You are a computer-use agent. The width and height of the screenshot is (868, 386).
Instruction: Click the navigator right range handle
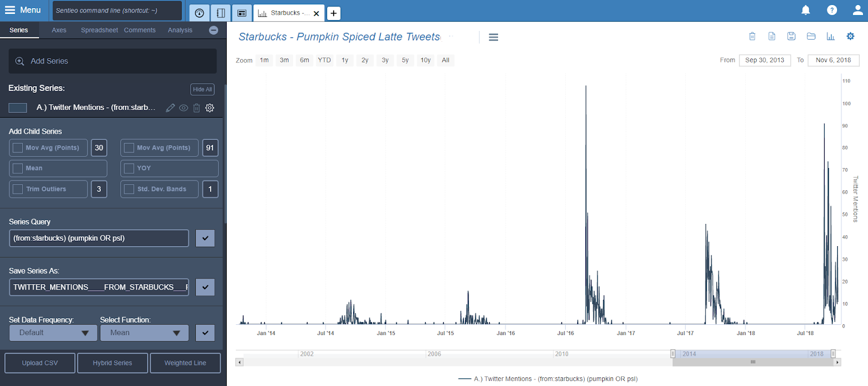click(833, 354)
